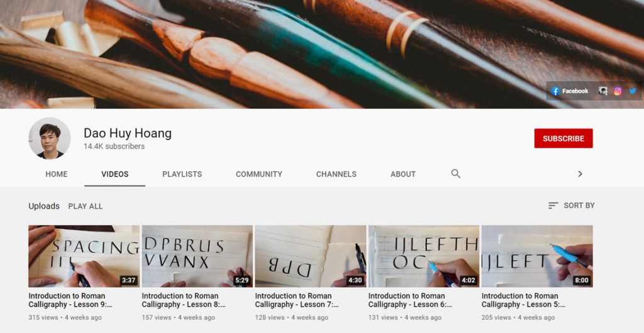Open the Twitter bird icon link
The image size is (644, 333).
pyautogui.click(x=633, y=91)
